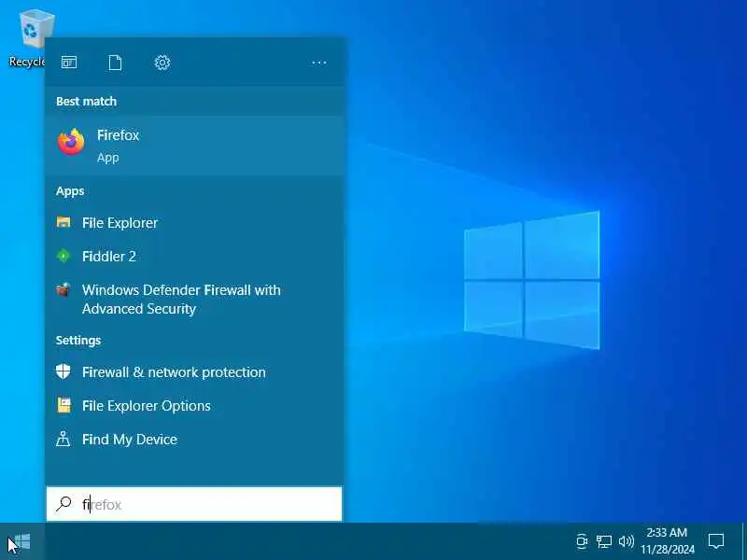Open the volume speaker tray icon
The width and height of the screenshot is (747, 560).
click(x=626, y=541)
